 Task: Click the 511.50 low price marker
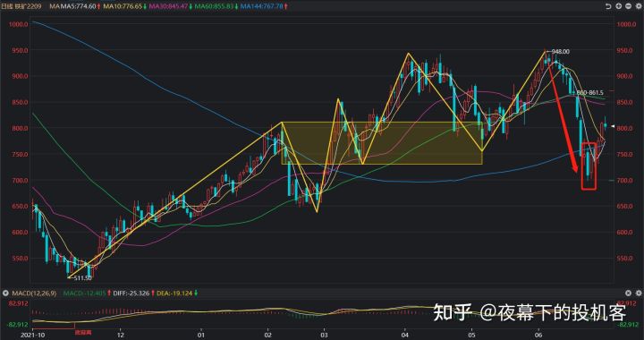[x=83, y=278]
